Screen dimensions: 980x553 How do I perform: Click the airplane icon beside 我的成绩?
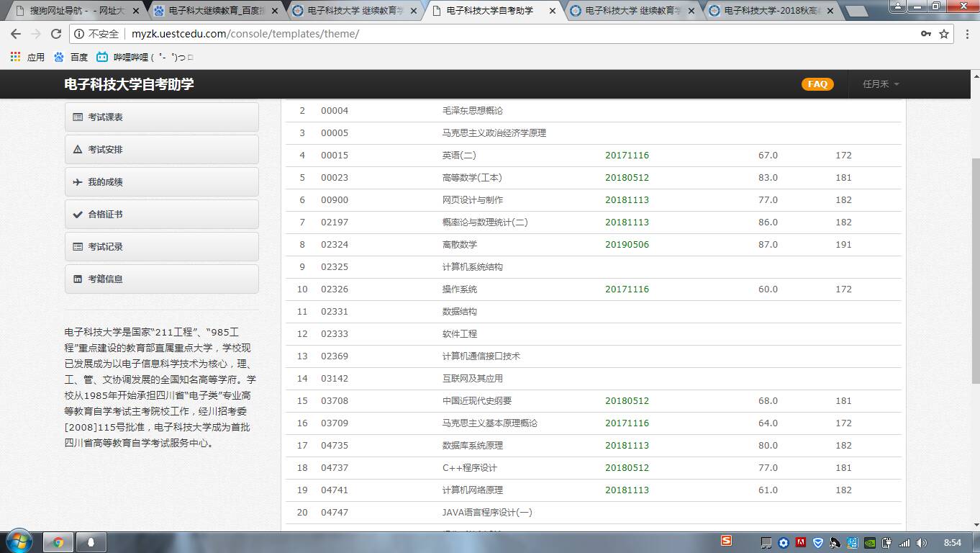tap(78, 182)
